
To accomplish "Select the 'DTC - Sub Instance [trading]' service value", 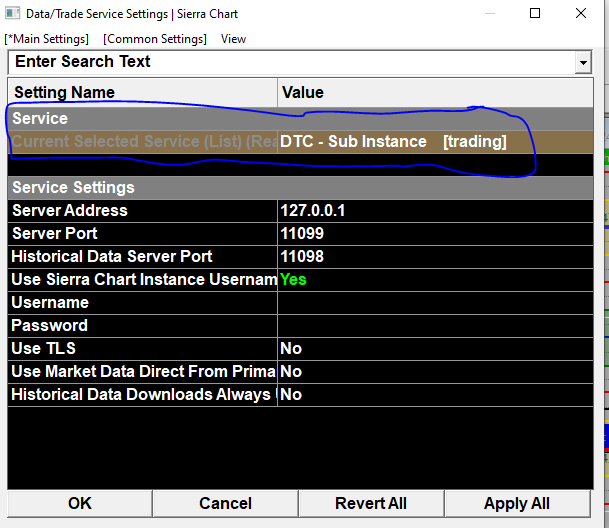I will (435, 142).
